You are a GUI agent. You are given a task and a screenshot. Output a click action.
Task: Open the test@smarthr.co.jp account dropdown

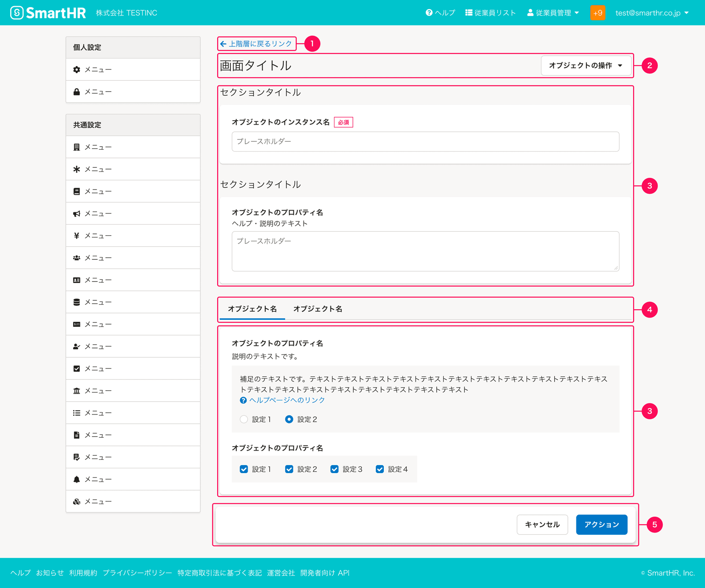(652, 13)
